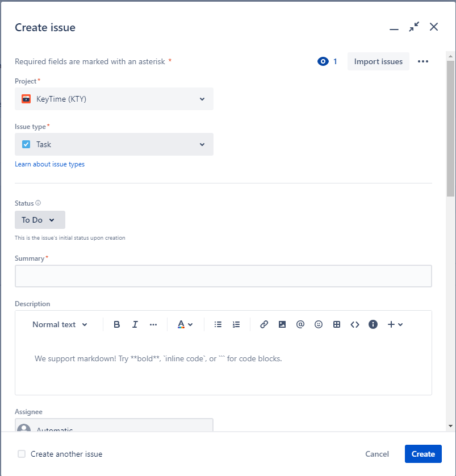Add an image to description
Viewport: 456px width, 476px height.
pyautogui.click(x=282, y=324)
